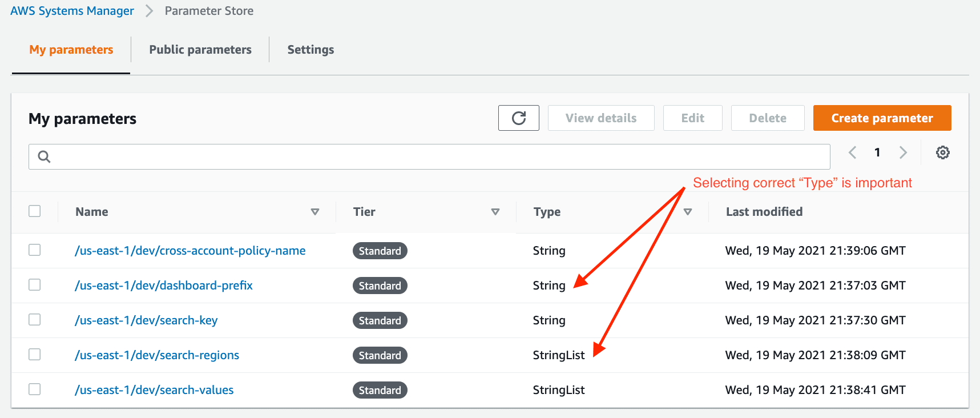
Task: Click StringList type of search-values row
Action: [x=559, y=390]
